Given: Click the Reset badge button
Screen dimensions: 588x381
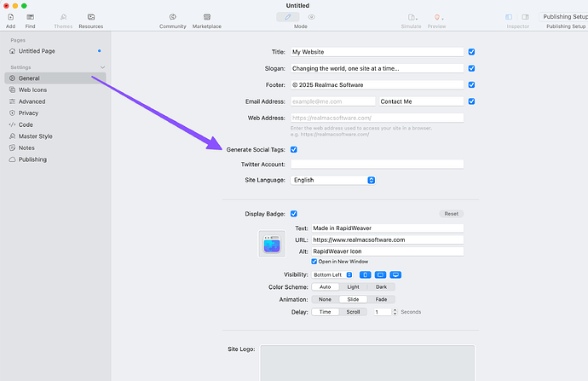Looking at the screenshot, I should tap(451, 214).
